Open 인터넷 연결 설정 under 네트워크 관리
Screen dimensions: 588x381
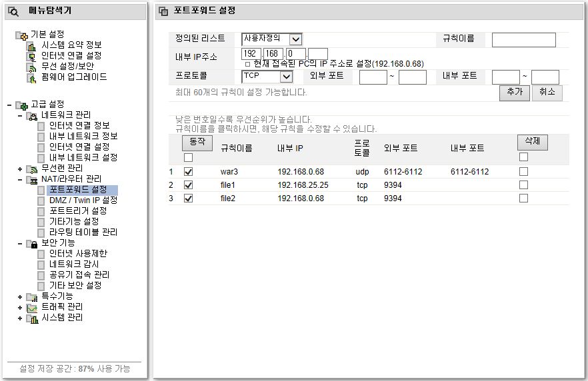pos(79,147)
